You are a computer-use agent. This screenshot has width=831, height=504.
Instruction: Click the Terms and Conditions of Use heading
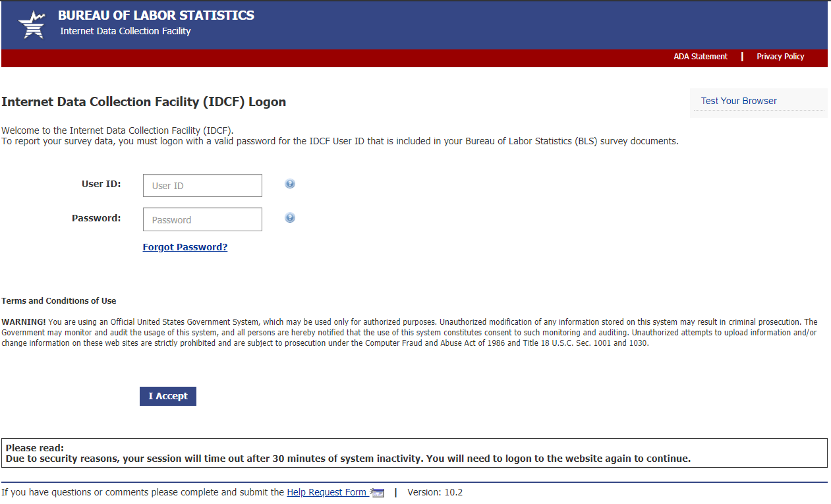[59, 300]
